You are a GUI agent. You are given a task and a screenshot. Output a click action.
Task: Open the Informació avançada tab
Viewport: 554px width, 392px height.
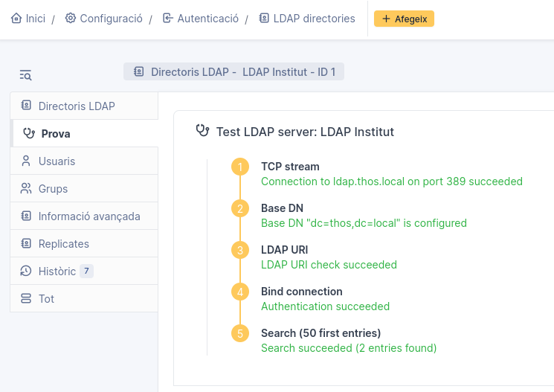click(x=84, y=216)
